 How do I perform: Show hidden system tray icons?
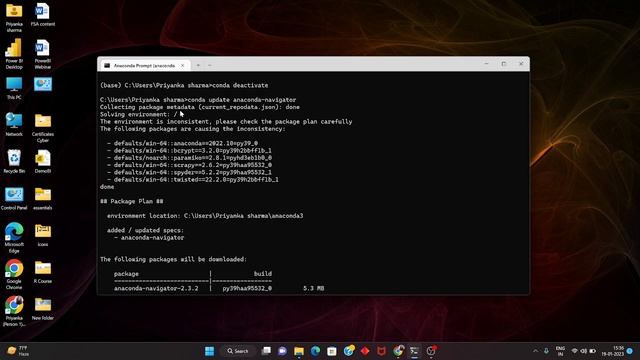[535, 351]
